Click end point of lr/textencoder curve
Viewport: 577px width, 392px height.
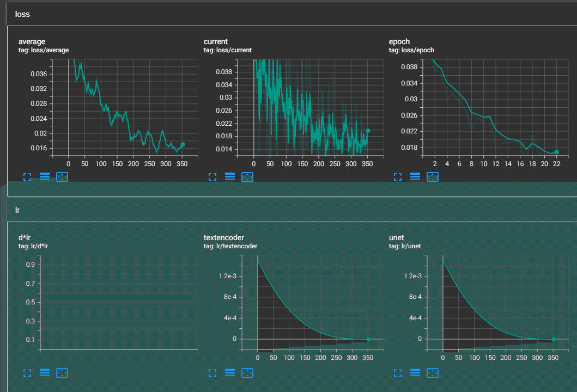pos(368,339)
